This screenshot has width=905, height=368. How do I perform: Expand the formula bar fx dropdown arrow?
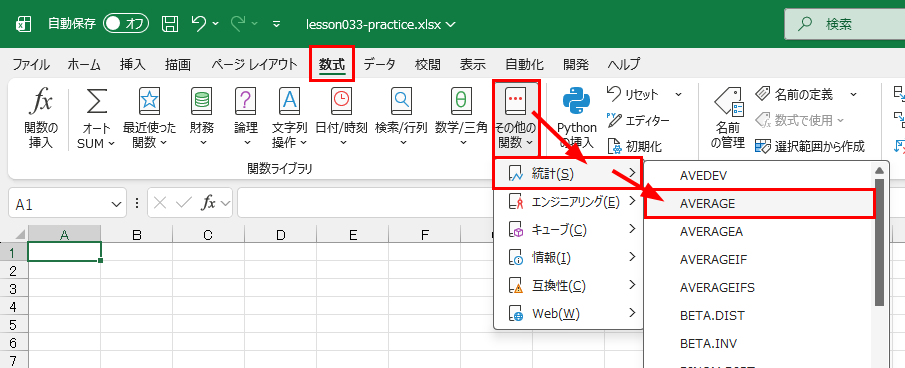click(x=226, y=204)
